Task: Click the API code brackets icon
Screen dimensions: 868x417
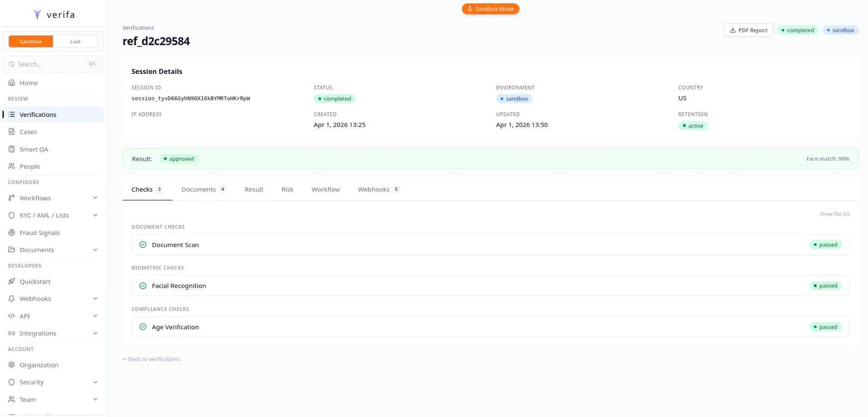Action: [x=11, y=316]
